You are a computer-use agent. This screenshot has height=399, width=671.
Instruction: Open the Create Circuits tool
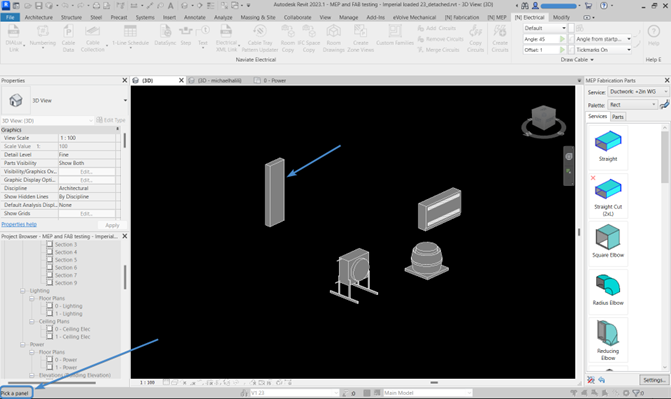[499, 39]
